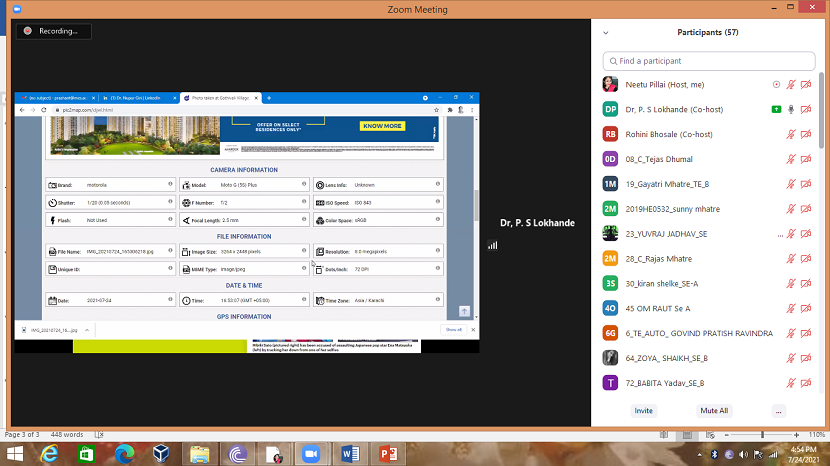Click the Bluetooth icon in system tray
This screenshot has height=466, width=830.
click(x=714, y=454)
